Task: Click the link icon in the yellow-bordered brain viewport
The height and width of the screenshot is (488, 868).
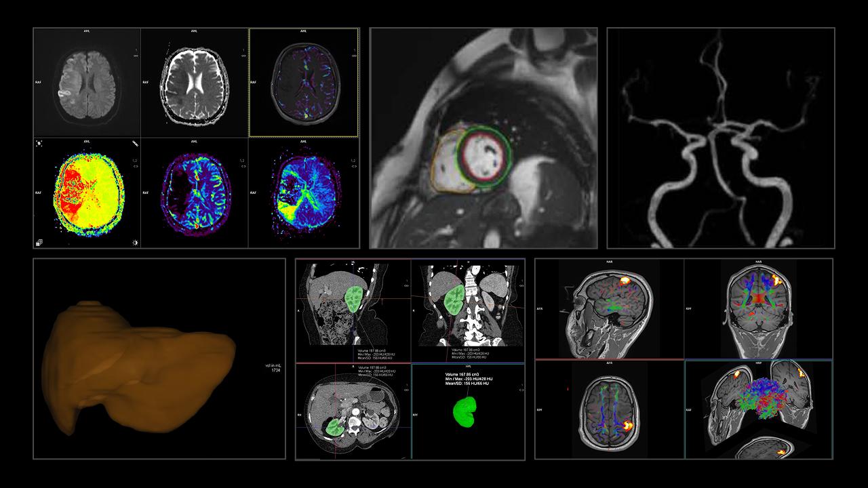Action: [354, 56]
